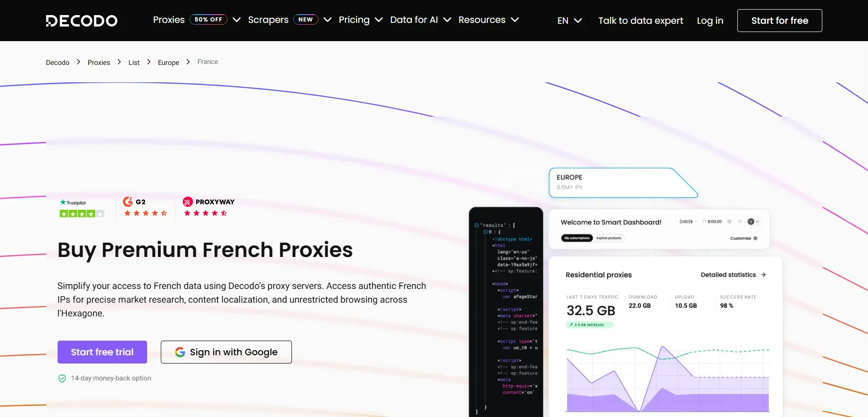Viewport: 868px width, 417px height.
Task: Select Europe in the breadcrumb trail
Action: click(168, 62)
